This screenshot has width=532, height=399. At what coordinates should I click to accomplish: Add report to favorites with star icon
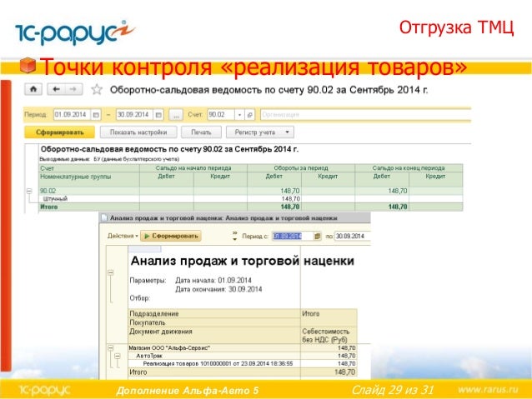click(x=97, y=89)
